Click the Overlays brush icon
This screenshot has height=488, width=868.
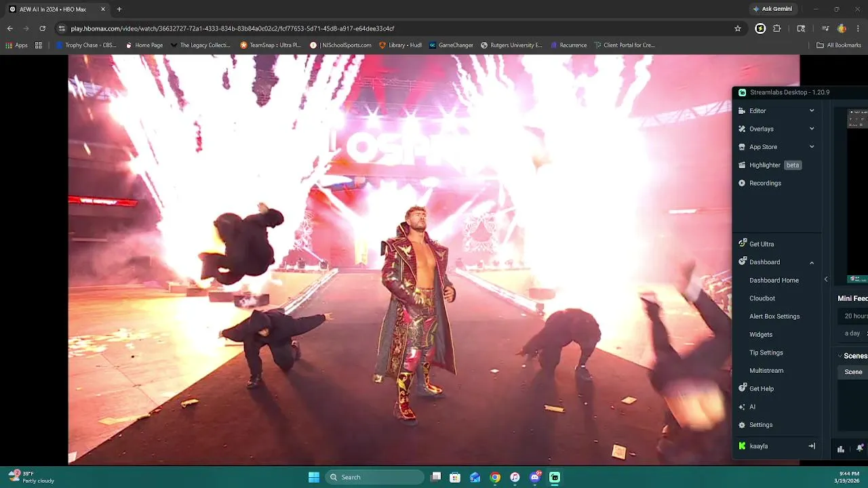[x=742, y=129]
